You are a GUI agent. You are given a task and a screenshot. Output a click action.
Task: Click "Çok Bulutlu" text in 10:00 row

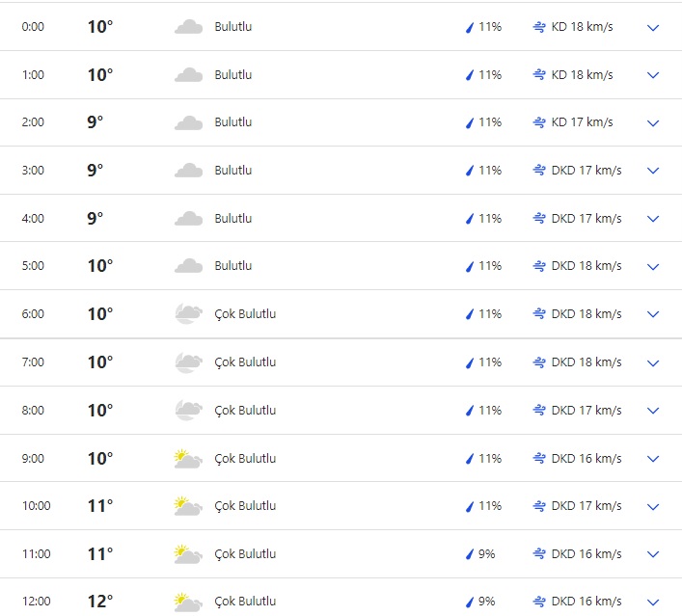245,506
